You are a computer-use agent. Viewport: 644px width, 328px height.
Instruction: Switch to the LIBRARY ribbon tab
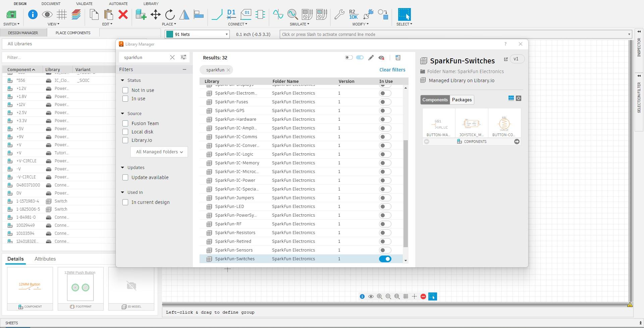151,4
